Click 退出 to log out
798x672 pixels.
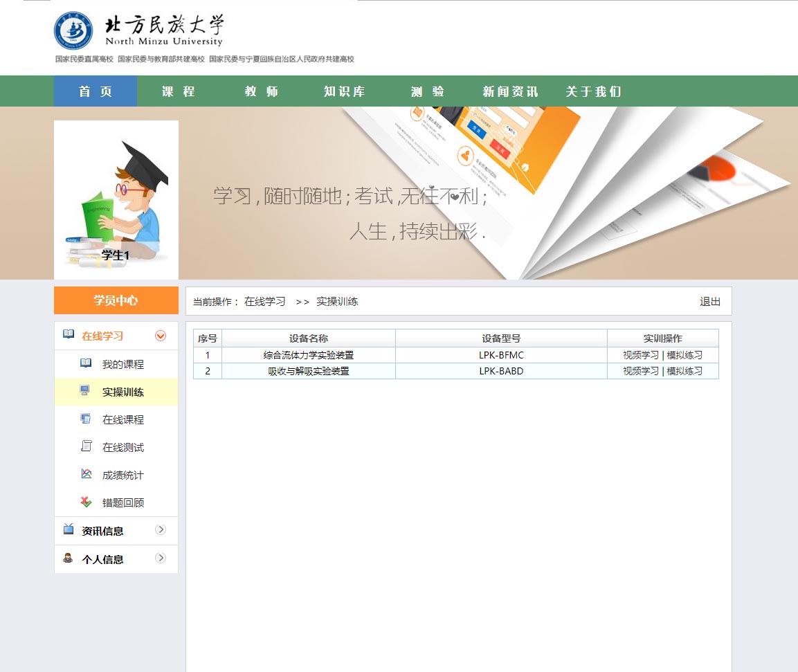pos(710,302)
